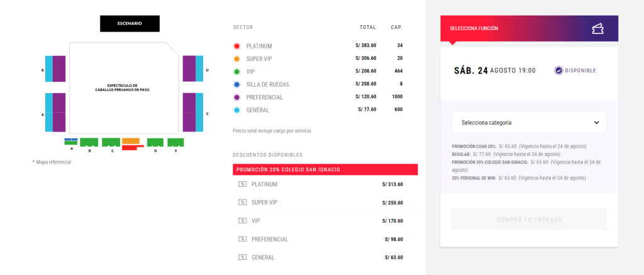Select the orange Super VIP sector dot
This screenshot has height=275, width=644.
pos(236,59)
